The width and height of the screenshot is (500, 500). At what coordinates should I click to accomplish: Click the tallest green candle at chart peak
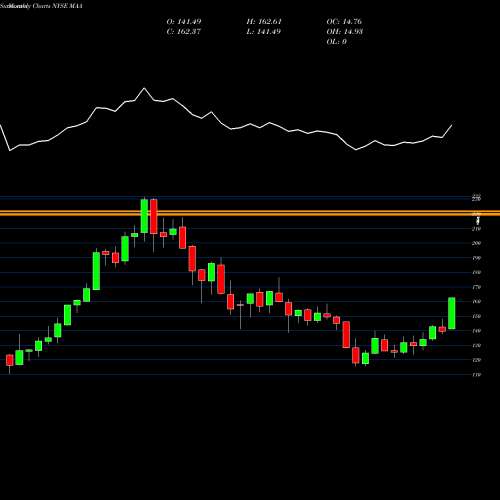coord(144,216)
